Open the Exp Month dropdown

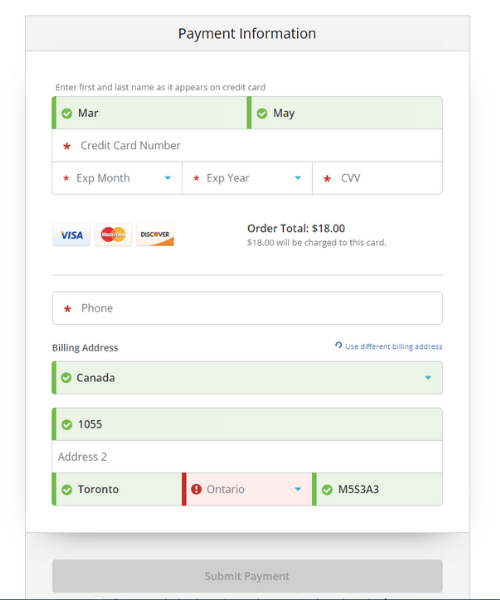point(117,178)
